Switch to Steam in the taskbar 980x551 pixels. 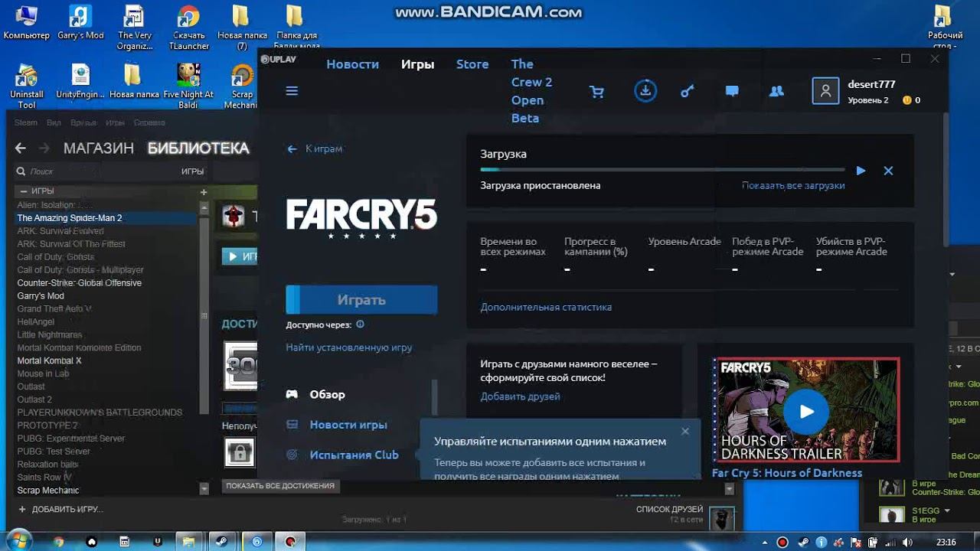(x=224, y=541)
